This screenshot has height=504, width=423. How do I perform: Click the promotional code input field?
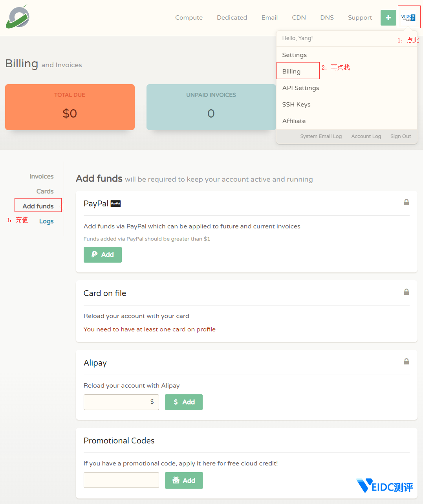pos(121,480)
